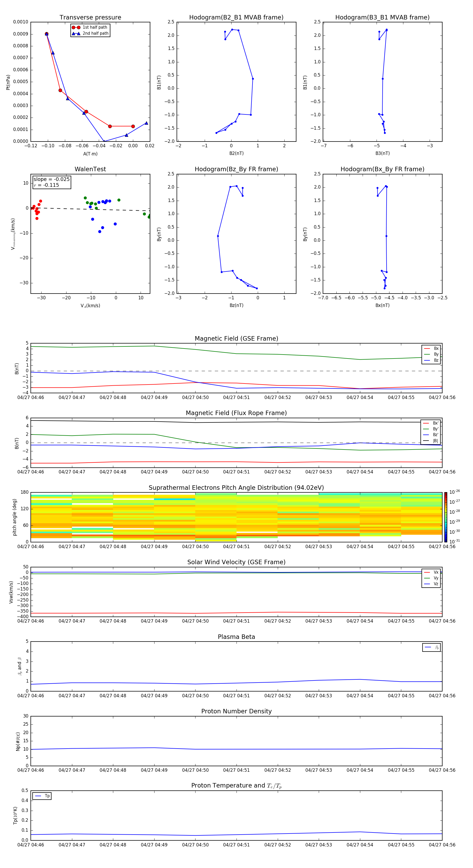
Task: Click the pitch angle colorbar
Action: point(445,517)
